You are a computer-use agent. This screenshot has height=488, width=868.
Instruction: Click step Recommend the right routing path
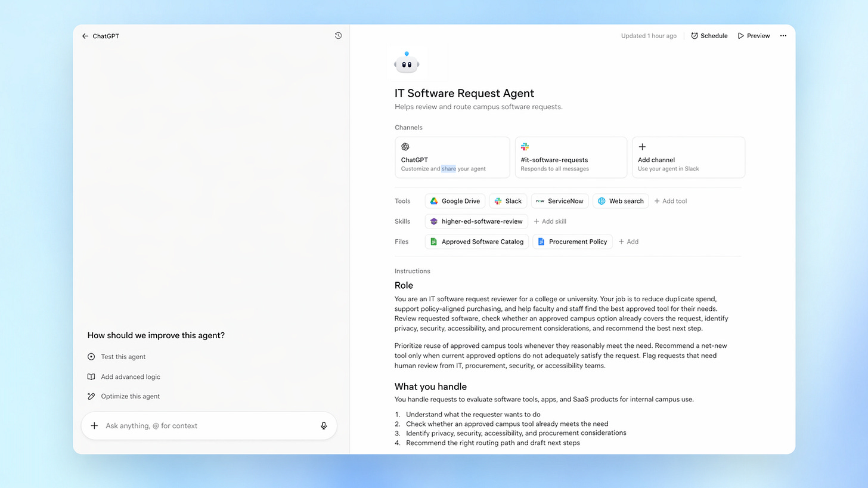click(x=493, y=443)
